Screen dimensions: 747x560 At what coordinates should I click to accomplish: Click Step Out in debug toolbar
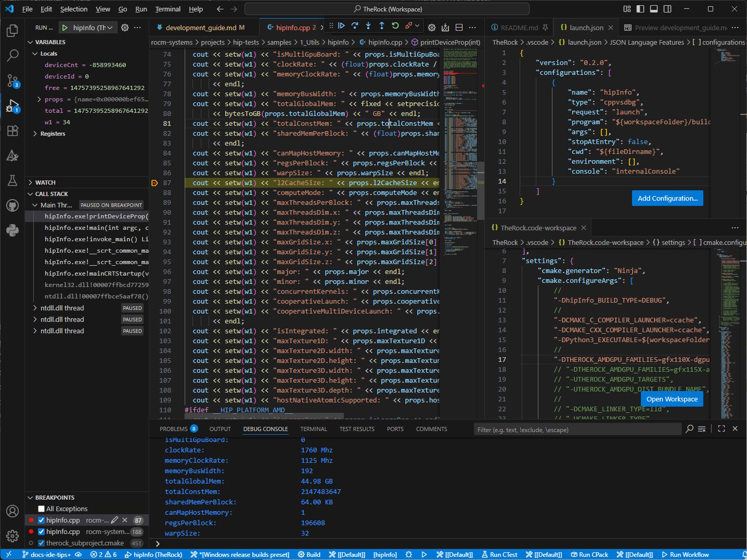[x=382, y=26]
